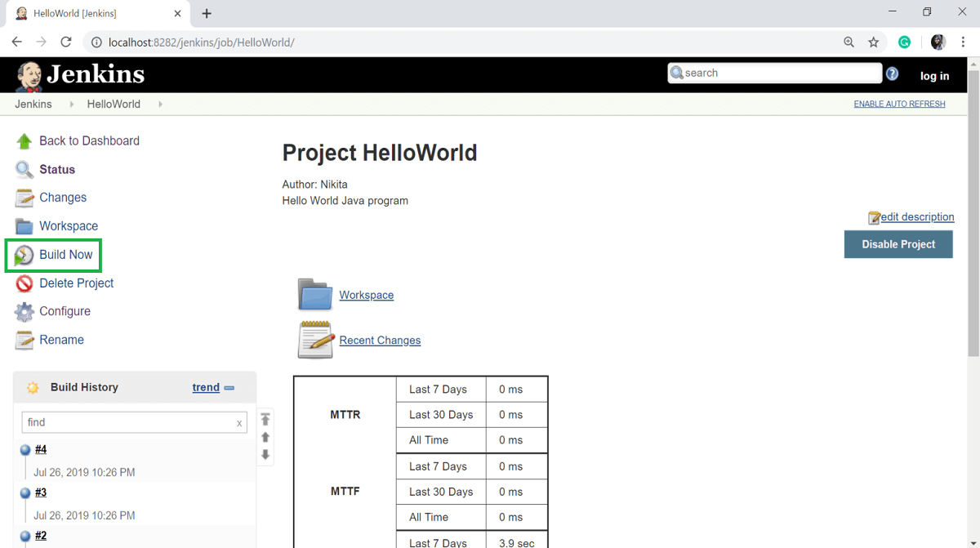
Task: Close the HelloWorld [Jenkins] tab
Action: pyautogui.click(x=177, y=14)
